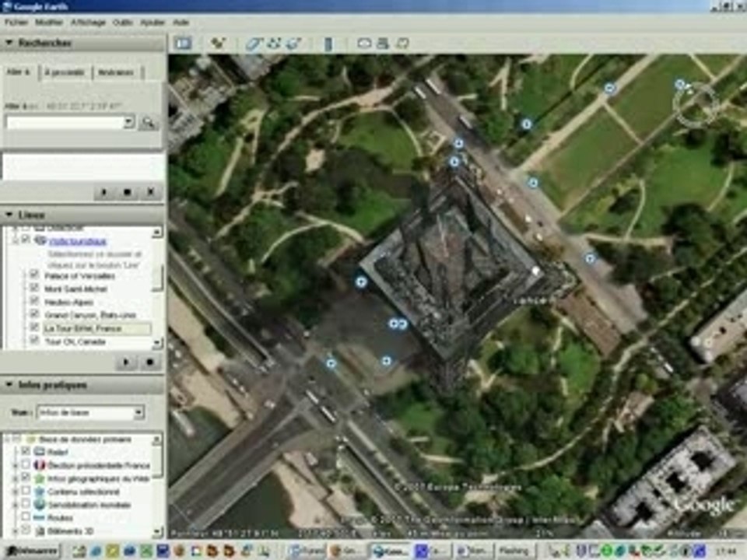Clear search results with X button
747x560 pixels.
(150, 192)
